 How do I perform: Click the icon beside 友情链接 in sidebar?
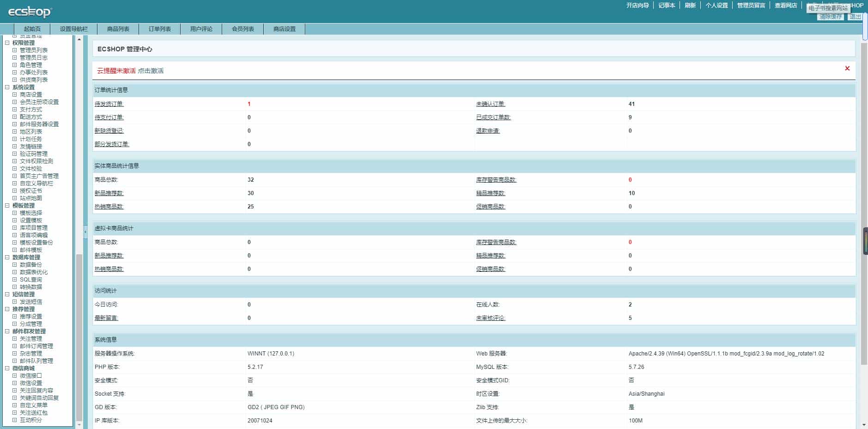point(14,147)
